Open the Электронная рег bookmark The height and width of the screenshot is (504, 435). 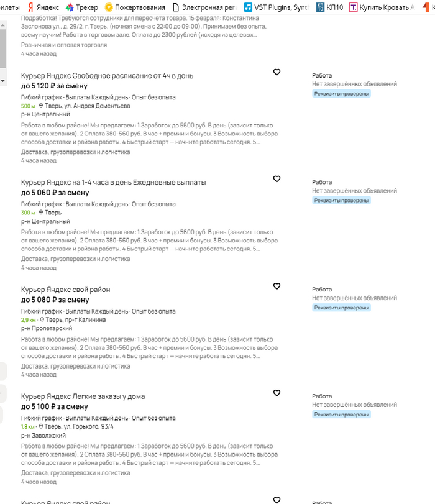tap(205, 7)
